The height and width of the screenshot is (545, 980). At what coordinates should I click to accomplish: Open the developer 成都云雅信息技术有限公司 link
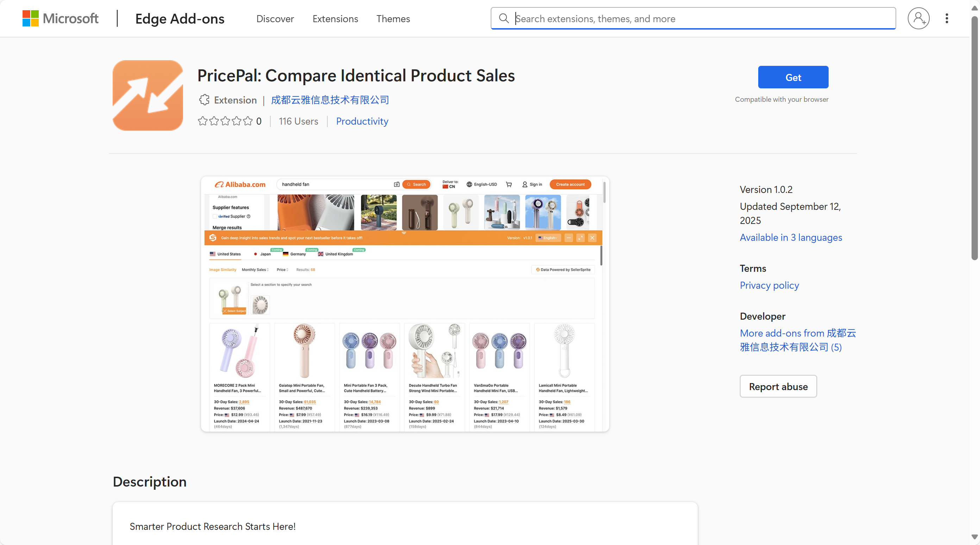click(x=330, y=100)
